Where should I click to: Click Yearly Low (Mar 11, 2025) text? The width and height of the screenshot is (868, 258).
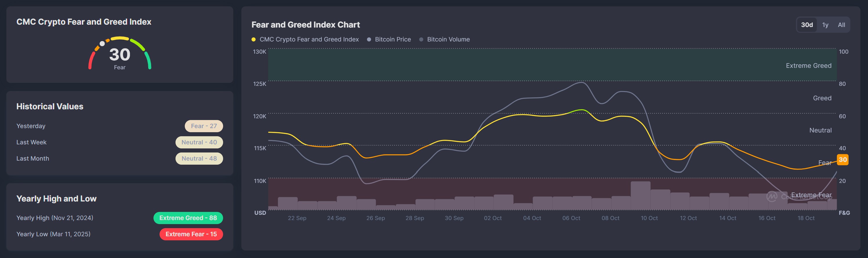(x=53, y=234)
